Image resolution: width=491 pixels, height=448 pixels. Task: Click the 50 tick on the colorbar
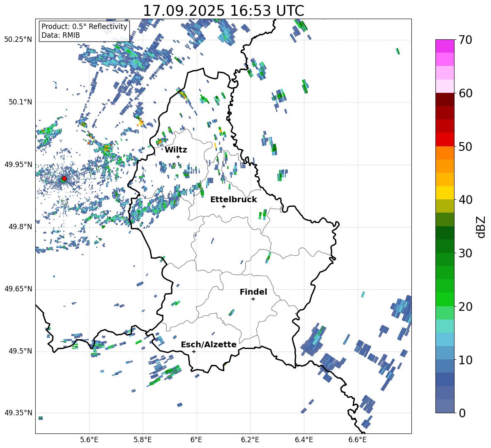465,146
